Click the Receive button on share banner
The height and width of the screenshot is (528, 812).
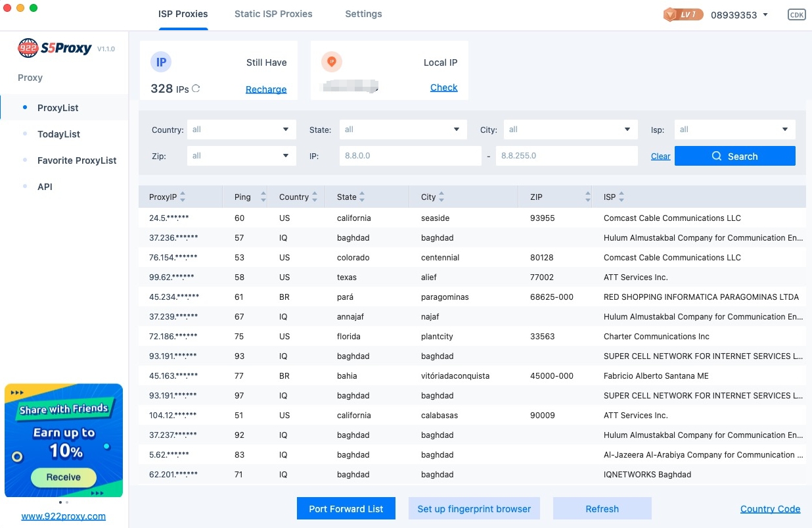pos(64,477)
